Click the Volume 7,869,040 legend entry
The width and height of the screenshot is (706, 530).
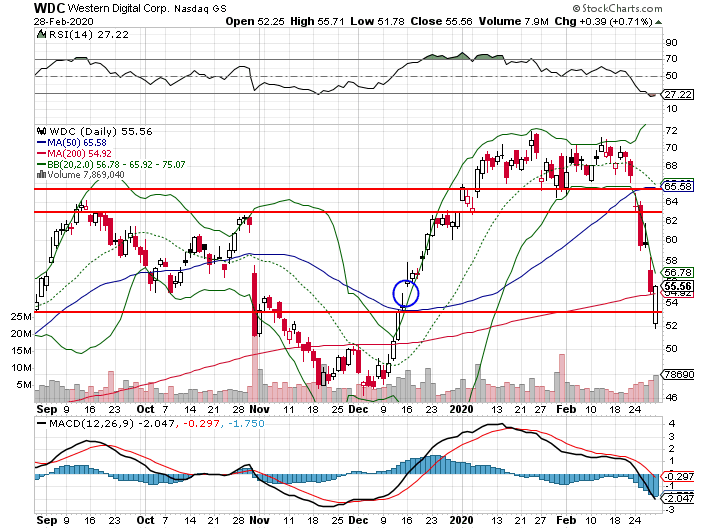click(86, 175)
